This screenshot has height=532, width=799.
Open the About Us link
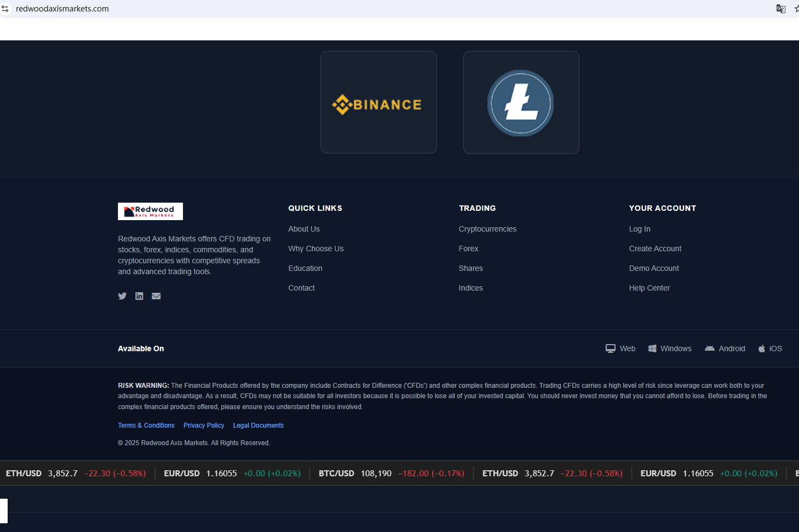tap(304, 229)
